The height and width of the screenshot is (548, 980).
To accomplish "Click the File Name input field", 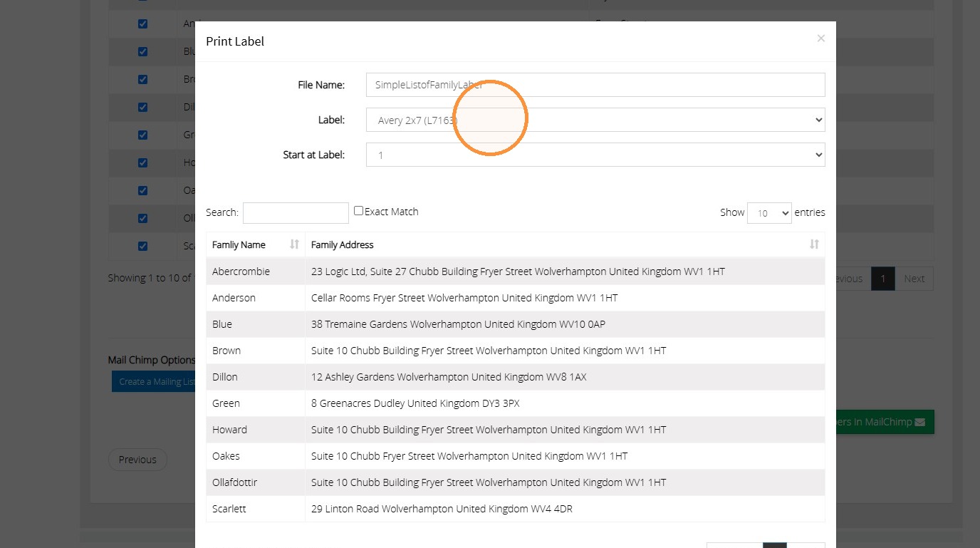I will (x=595, y=85).
